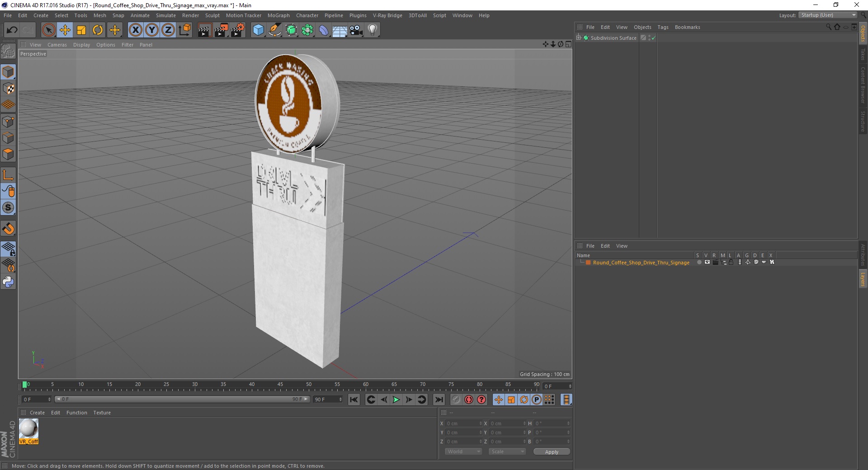This screenshot has height=470, width=868.
Task: Toggle Z axis lock
Action: click(x=168, y=30)
